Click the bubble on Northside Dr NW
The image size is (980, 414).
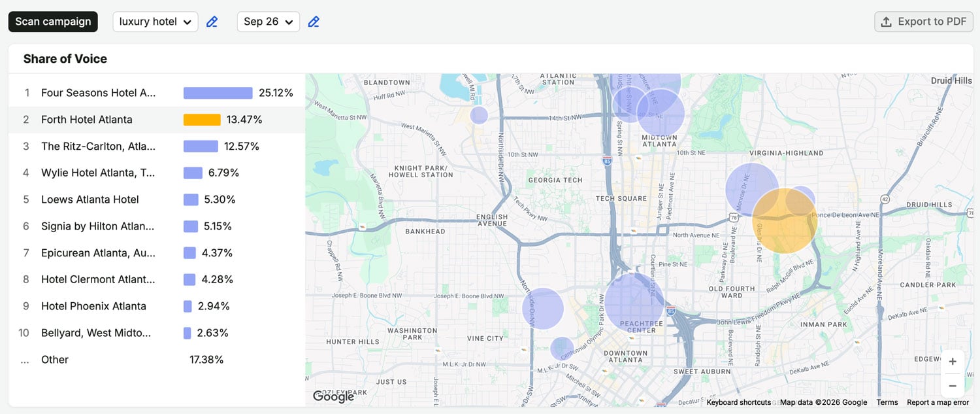(x=543, y=309)
